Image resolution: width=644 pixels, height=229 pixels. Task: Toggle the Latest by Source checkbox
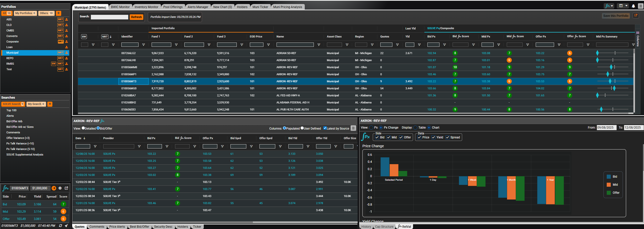pos(325,128)
